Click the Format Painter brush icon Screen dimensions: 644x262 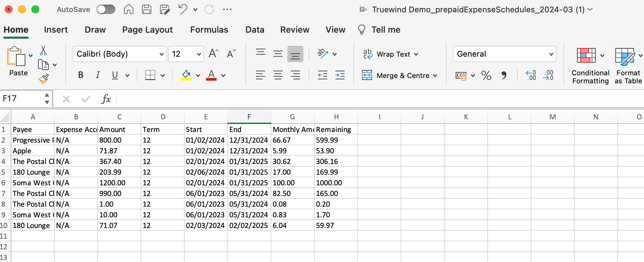43,79
